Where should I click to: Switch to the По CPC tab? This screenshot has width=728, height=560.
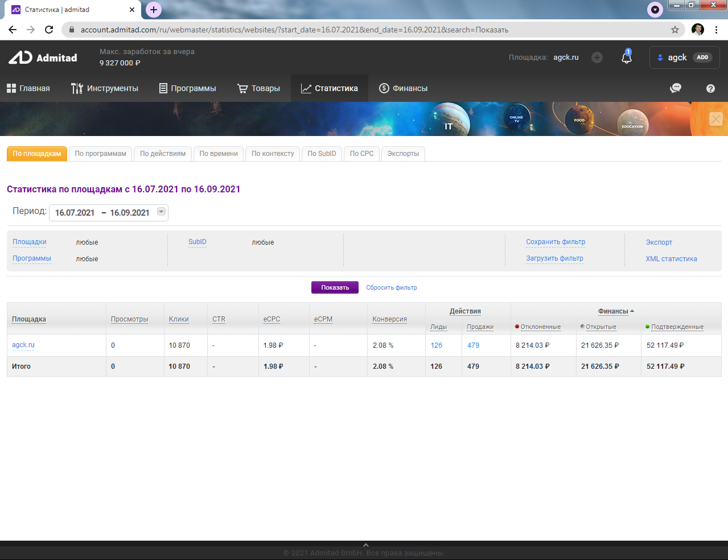point(362,154)
